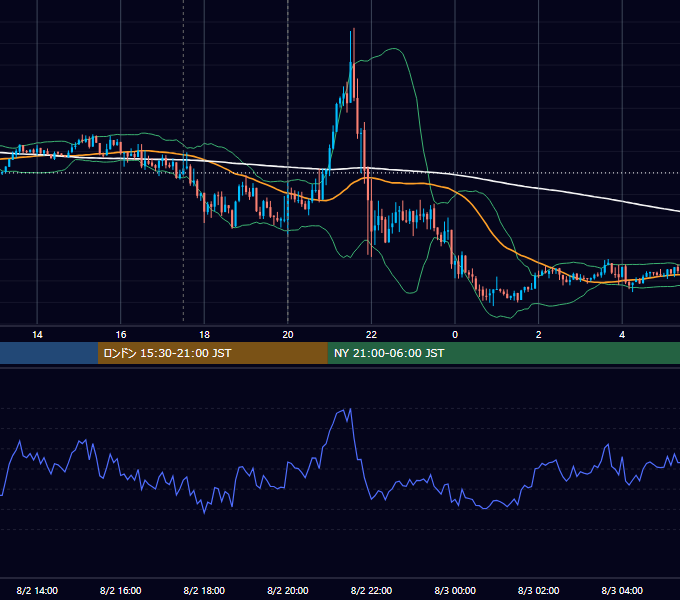Click the 16 hour axis label

(x=121, y=335)
